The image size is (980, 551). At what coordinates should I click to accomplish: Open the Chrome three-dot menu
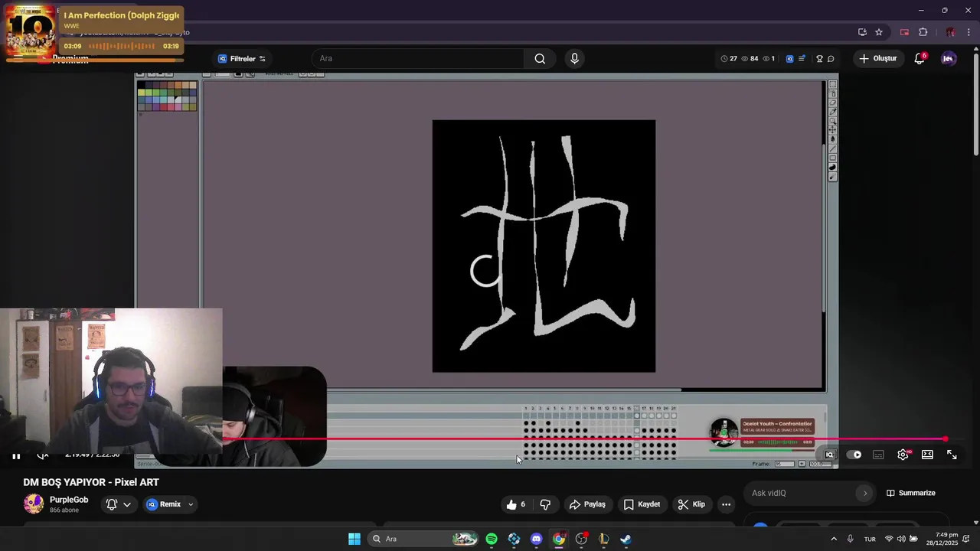point(969,32)
